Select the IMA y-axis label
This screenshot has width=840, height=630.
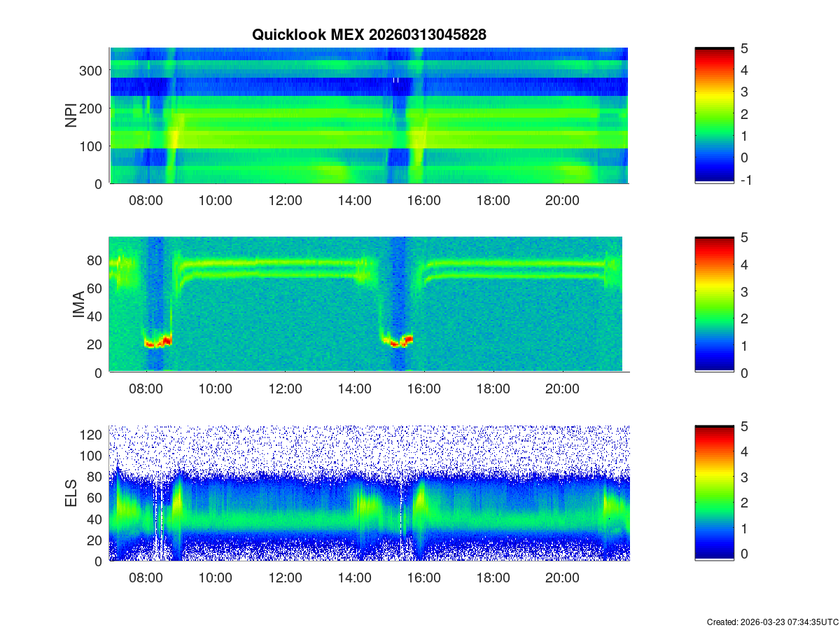[x=78, y=305]
